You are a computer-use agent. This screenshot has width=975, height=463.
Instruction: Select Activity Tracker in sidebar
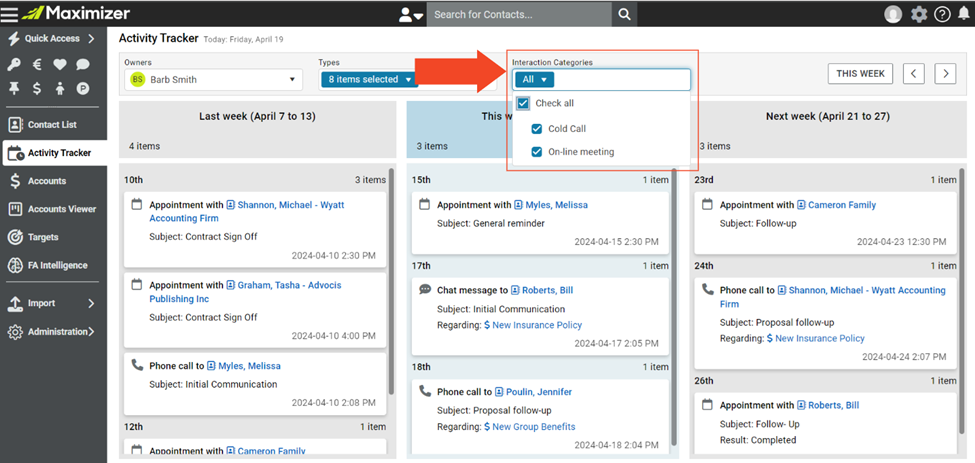pos(54,153)
